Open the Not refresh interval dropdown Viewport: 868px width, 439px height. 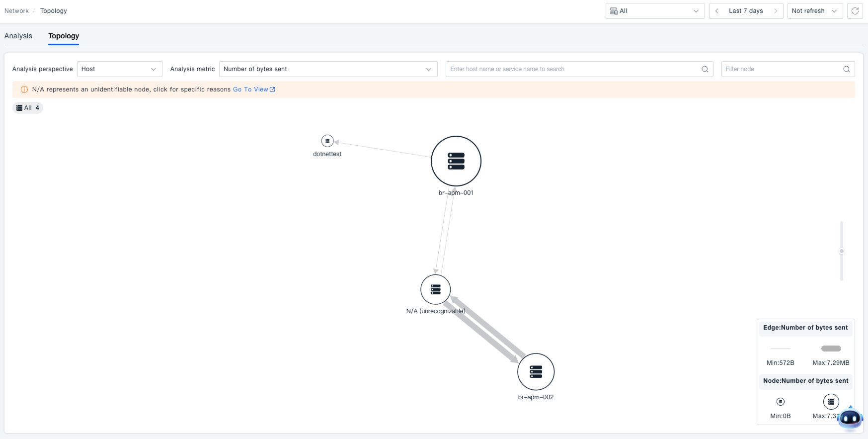814,11
